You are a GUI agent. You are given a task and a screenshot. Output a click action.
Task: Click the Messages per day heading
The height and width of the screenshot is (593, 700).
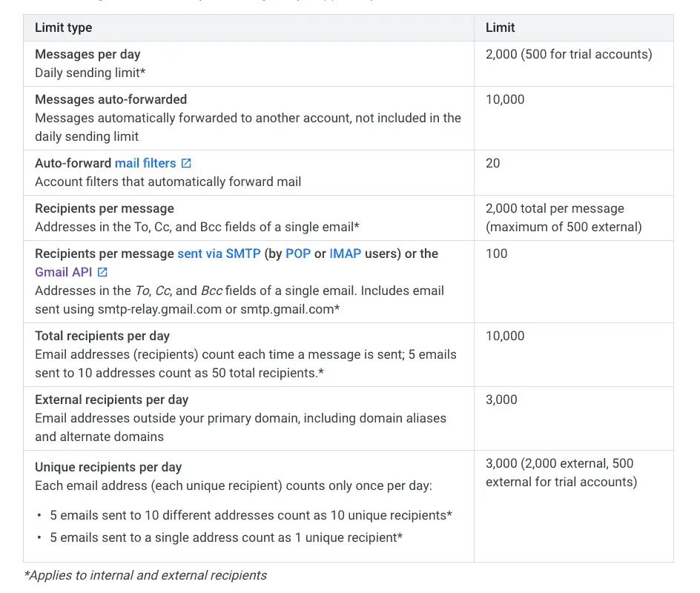pyautogui.click(x=87, y=54)
